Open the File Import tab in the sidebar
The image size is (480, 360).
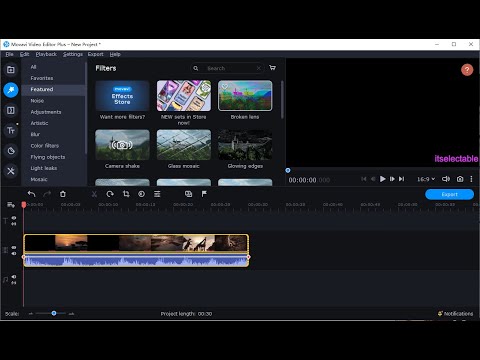11,70
